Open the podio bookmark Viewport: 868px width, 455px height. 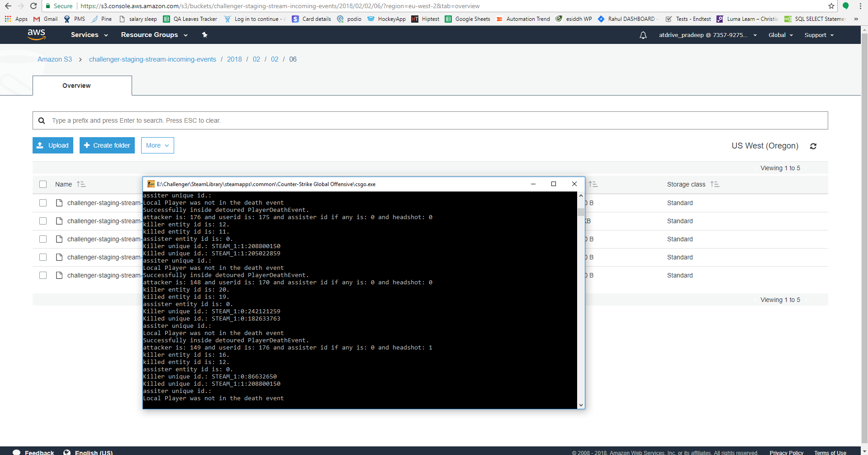tap(349, 19)
